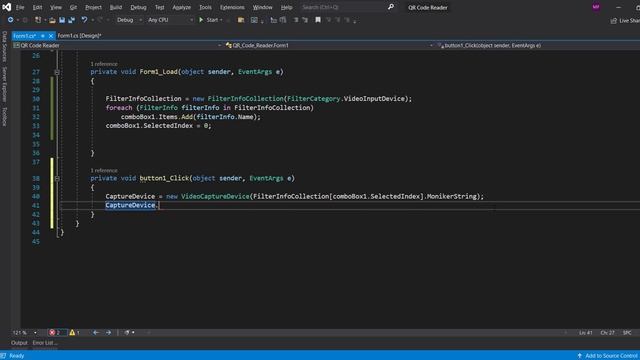Open the Test menu
The image size is (640, 360).
(x=160, y=7)
